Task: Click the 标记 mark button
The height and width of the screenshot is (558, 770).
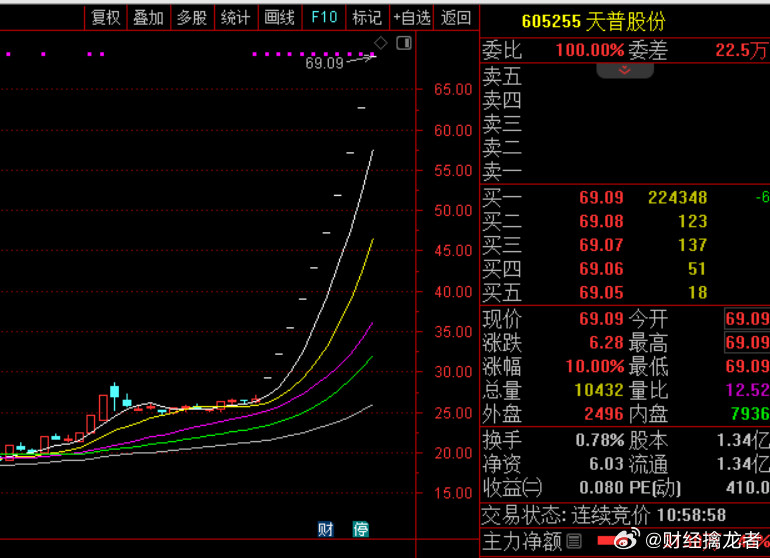Action: tap(367, 18)
